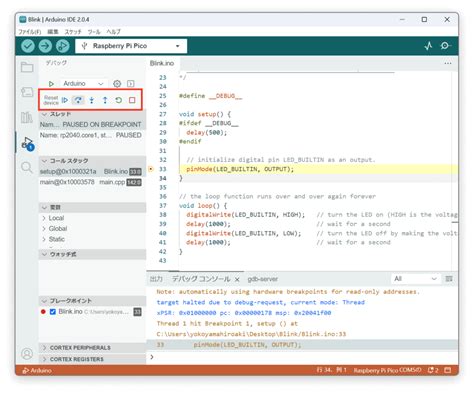Click the line and column status indicator
This screenshot has height=393, width=474.
(332, 370)
